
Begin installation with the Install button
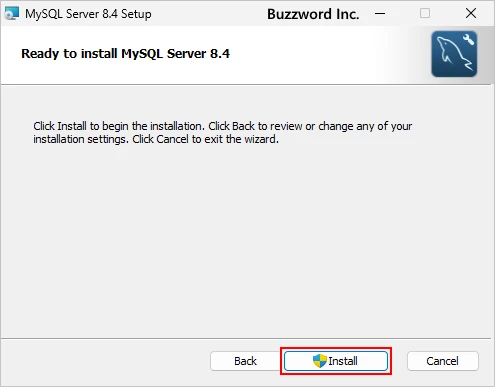(x=336, y=361)
